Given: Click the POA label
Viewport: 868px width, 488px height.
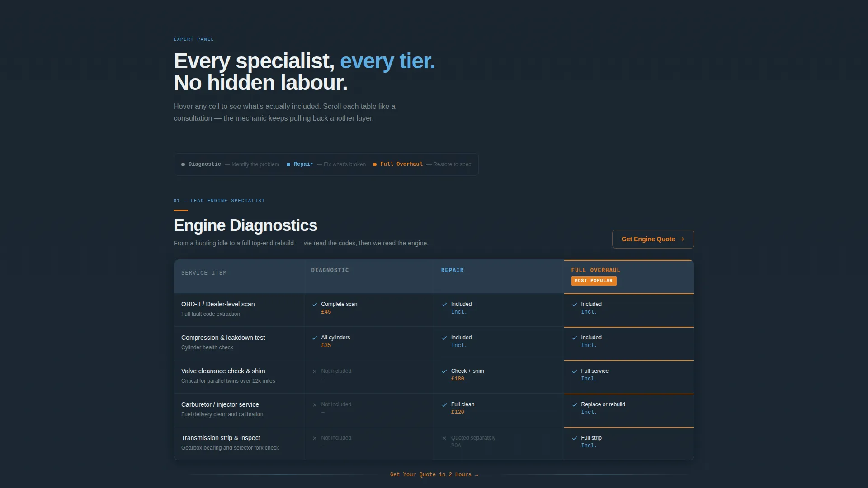Looking at the screenshot, I should click(x=456, y=446).
